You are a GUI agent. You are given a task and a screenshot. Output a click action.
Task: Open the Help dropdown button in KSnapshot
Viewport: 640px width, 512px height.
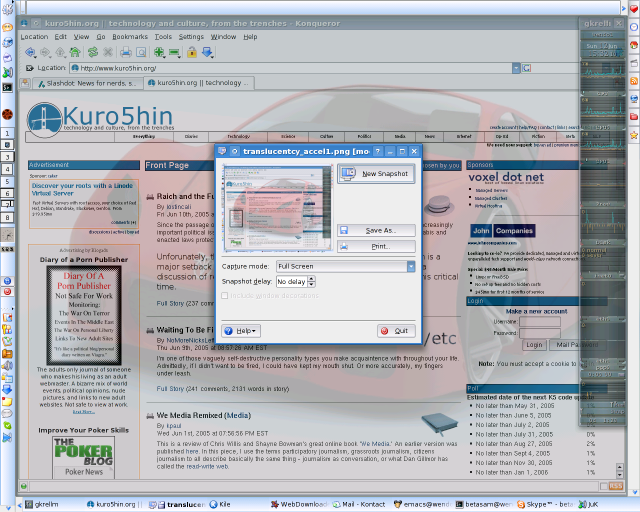241,331
